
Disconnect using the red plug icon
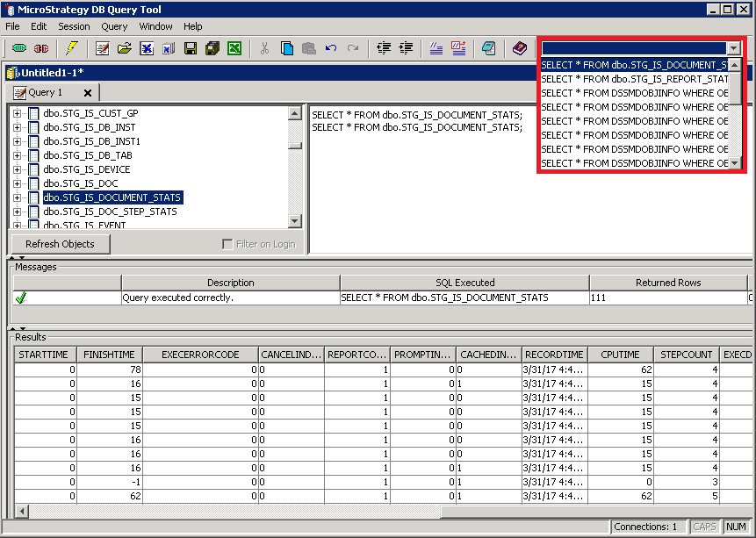(41, 49)
